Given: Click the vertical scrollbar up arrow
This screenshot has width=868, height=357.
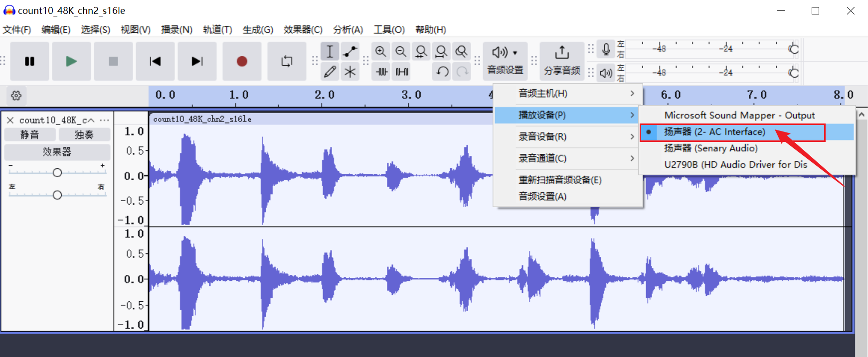Looking at the screenshot, I should click(x=862, y=115).
